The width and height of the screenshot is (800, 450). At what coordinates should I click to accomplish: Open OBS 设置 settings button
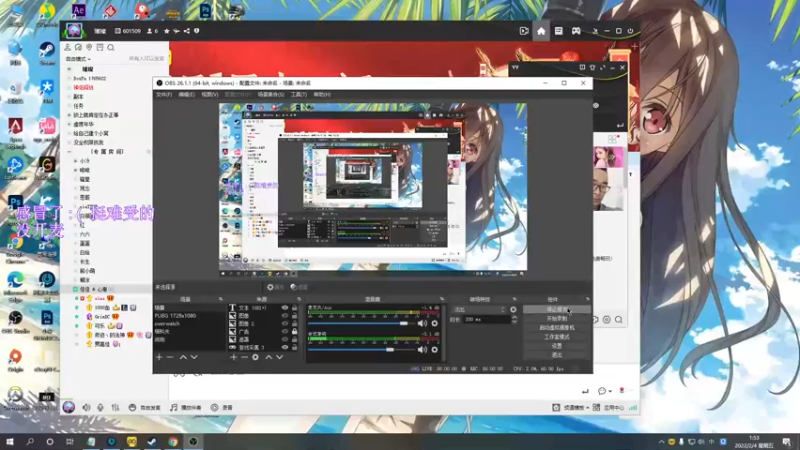(557, 346)
